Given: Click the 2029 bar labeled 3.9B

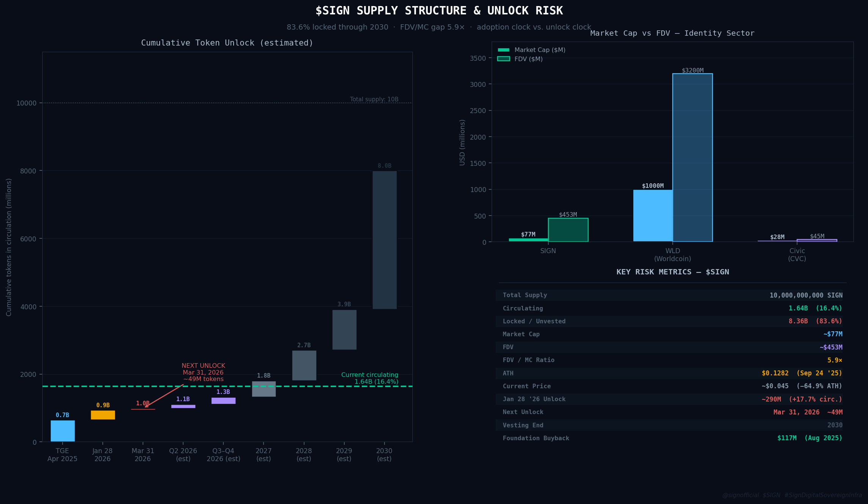Looking at the screenshot, I should click(x=344, y=330).
